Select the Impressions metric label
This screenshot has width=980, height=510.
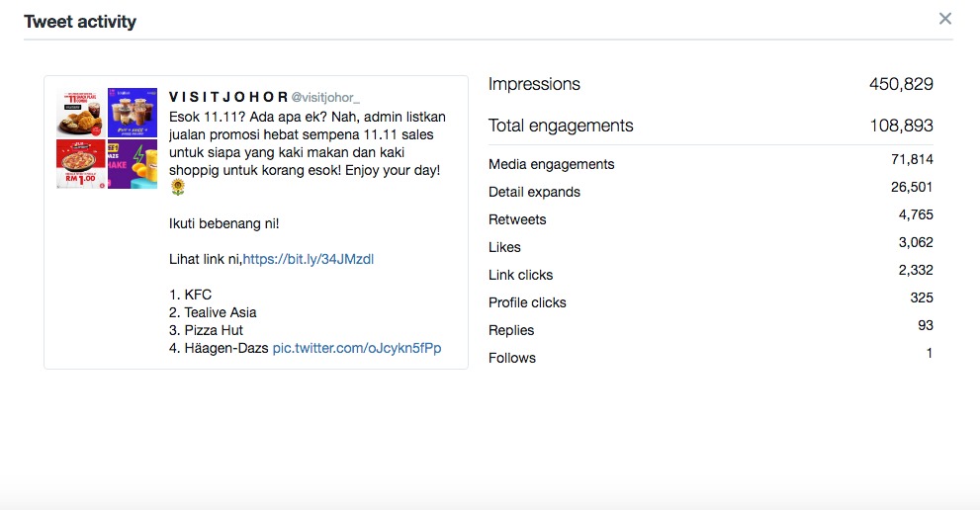point(534,84)
